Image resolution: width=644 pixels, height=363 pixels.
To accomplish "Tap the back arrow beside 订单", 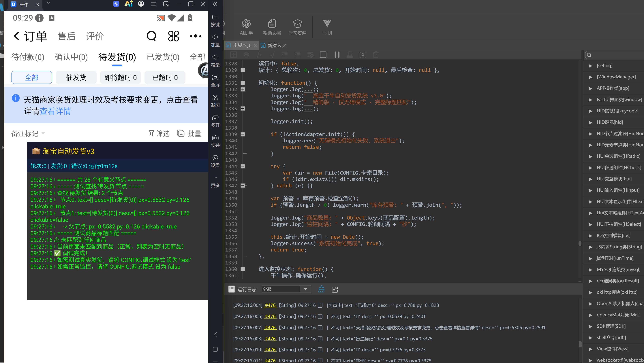I will (16, 36).
